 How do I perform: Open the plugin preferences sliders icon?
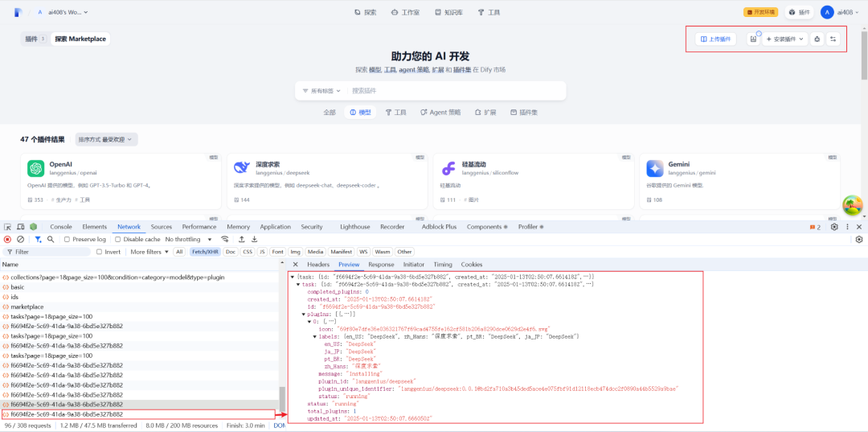click(x=833, y=39)
